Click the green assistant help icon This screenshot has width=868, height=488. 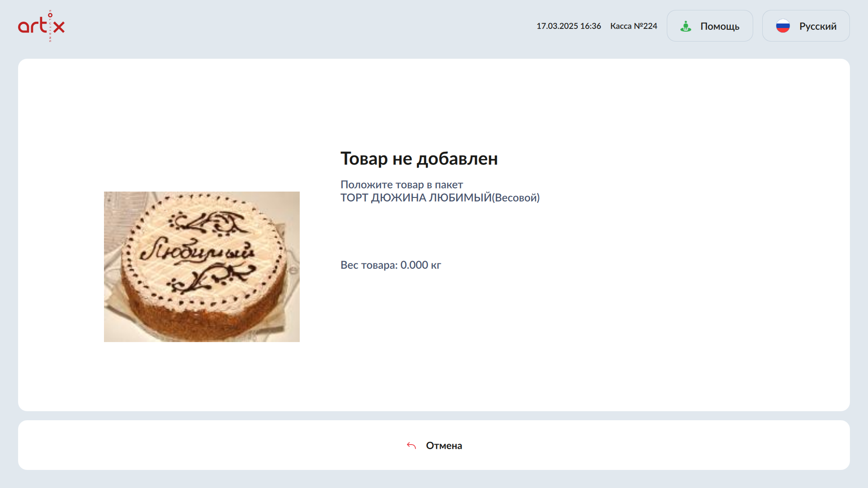pyautogui.click(x=685, y=26)
